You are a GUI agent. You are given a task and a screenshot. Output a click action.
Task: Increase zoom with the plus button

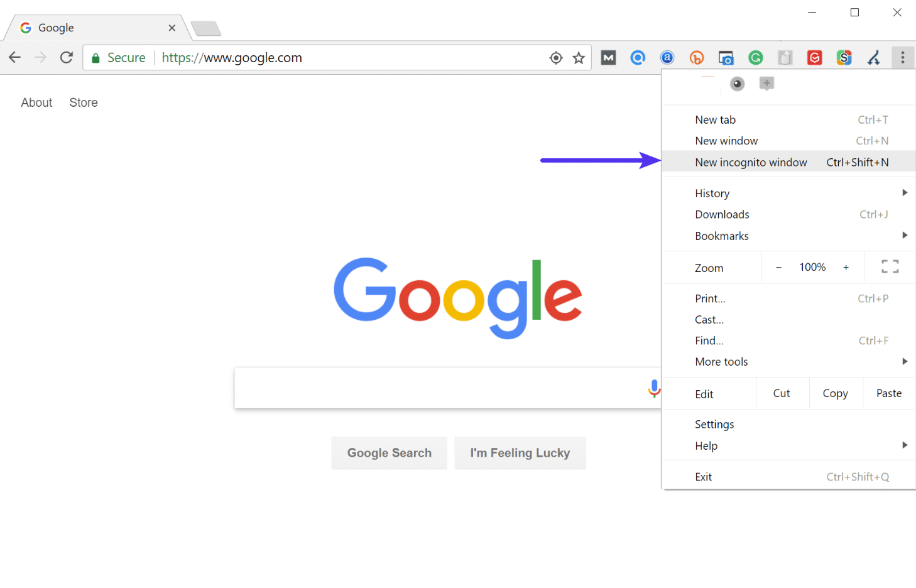(x=846, y=267)
